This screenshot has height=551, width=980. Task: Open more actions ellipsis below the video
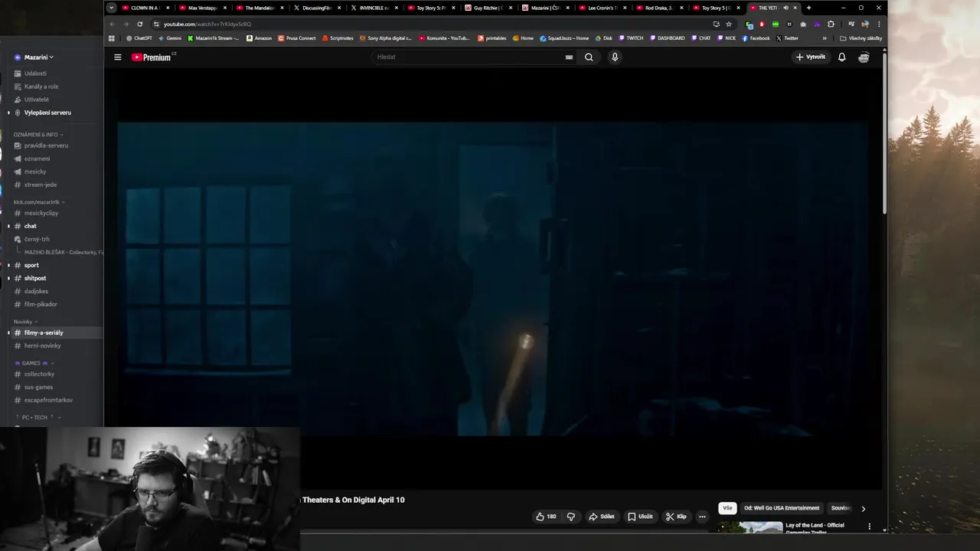[702, 517]
